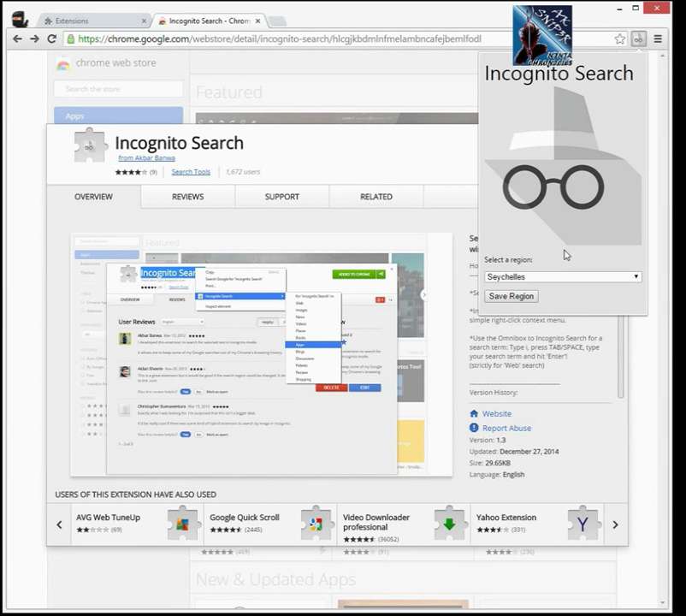Screen dimensions: 686x616
Task: Open the AVG Web TuneUp extension card
Action: [137, 524]
